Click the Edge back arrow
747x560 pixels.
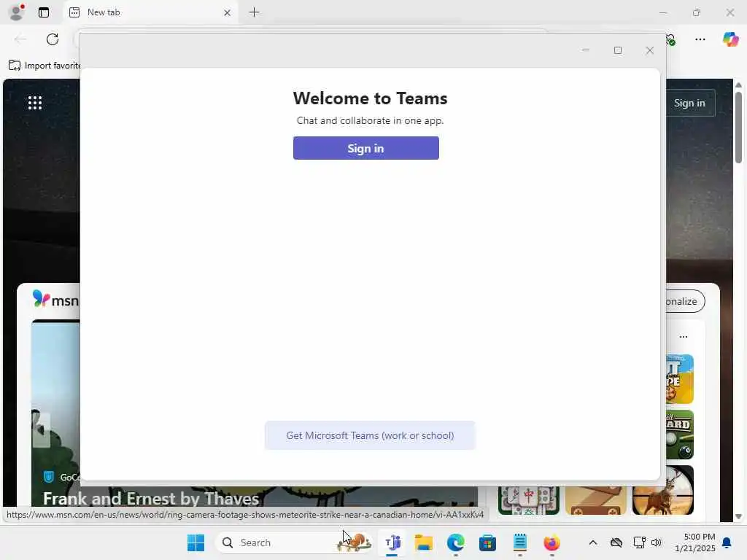20,39
